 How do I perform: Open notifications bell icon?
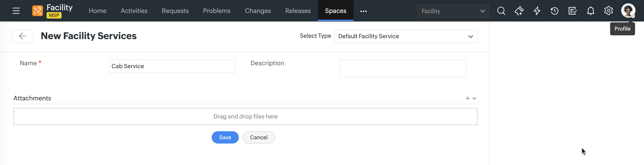591,11
